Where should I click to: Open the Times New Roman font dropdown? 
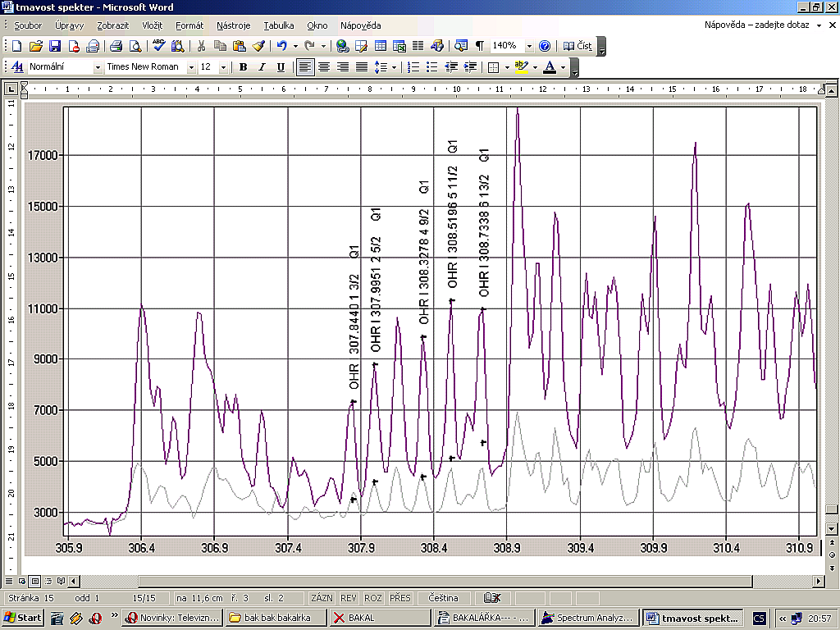tap(190, 67)
